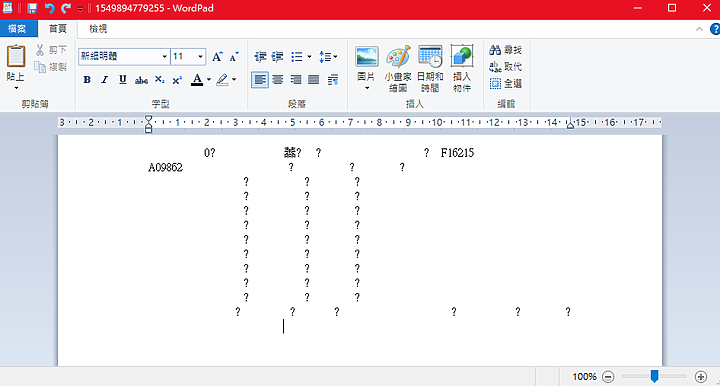Click the 100% zoom level text
Viewport: 720px width, 386px height.
(x=584, y=377)
